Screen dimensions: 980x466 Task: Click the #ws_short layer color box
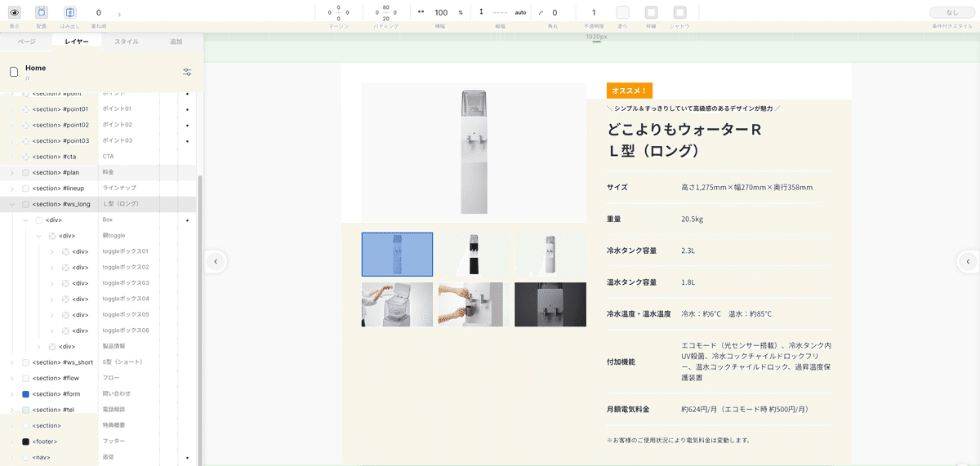click(25, 362)
